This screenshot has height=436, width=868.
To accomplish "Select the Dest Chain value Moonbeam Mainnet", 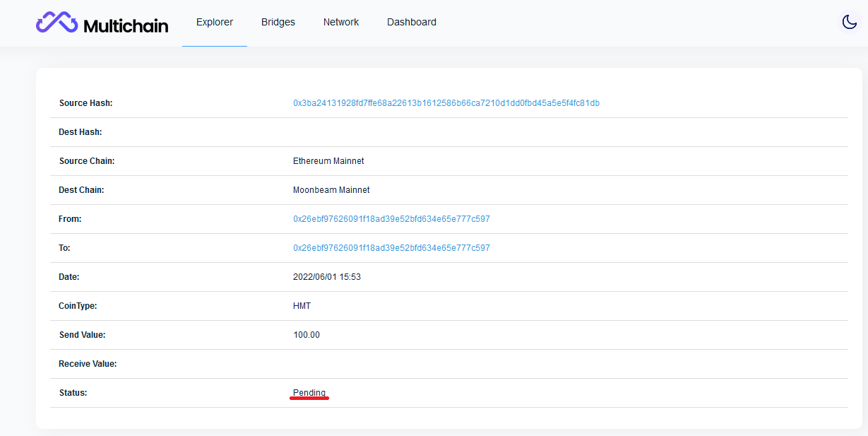I will point(331,189).
